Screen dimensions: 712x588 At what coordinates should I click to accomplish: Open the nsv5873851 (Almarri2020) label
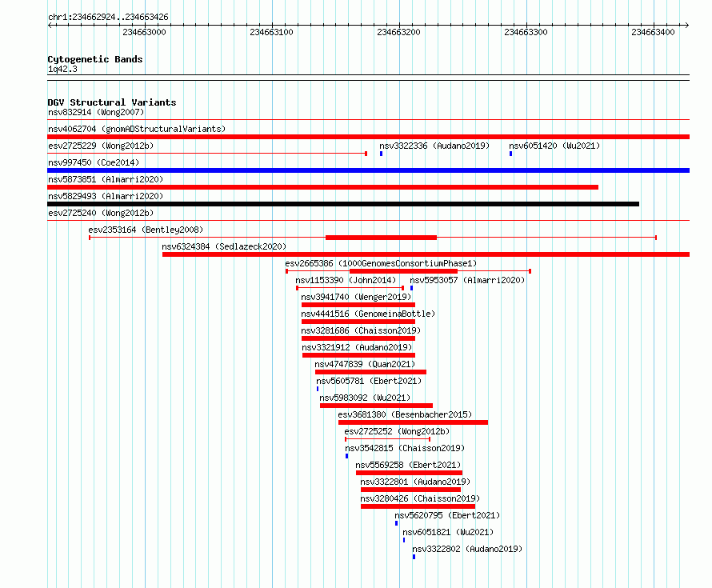(106, 179)
